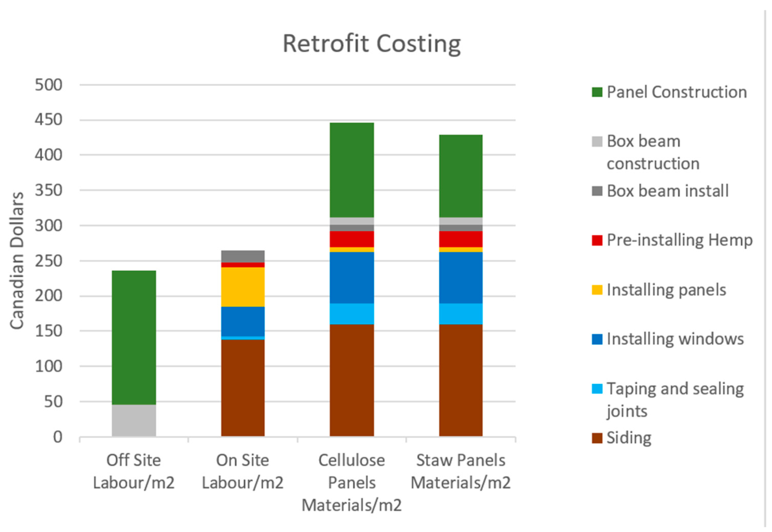Click the Box beam install gray swatch
This screenshot has width=772, height=532.
coord(597,191)
